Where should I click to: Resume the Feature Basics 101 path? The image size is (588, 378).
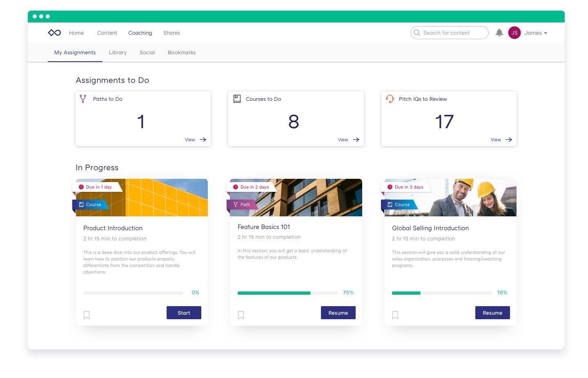tap(338, 313)
